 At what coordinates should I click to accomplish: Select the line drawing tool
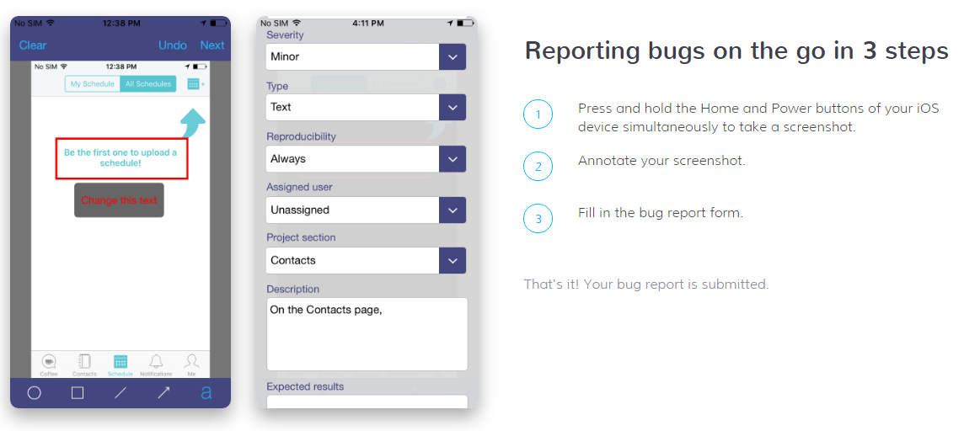pos(120,392)
